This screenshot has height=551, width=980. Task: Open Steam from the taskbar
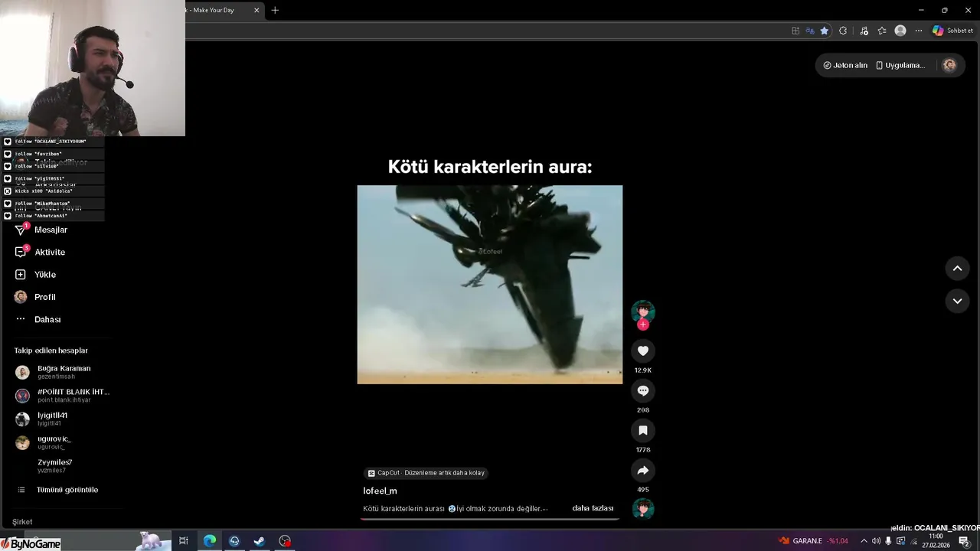tap(260, 541)
